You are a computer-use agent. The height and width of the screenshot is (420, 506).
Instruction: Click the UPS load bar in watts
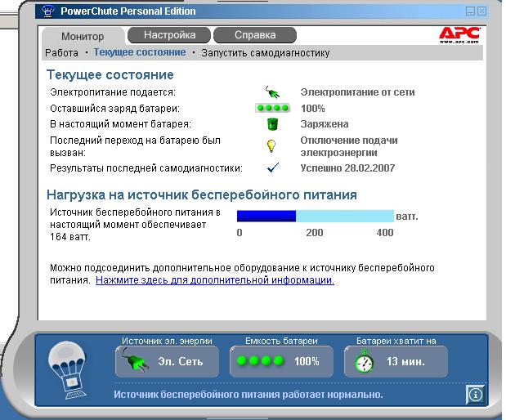pos(316,216)
